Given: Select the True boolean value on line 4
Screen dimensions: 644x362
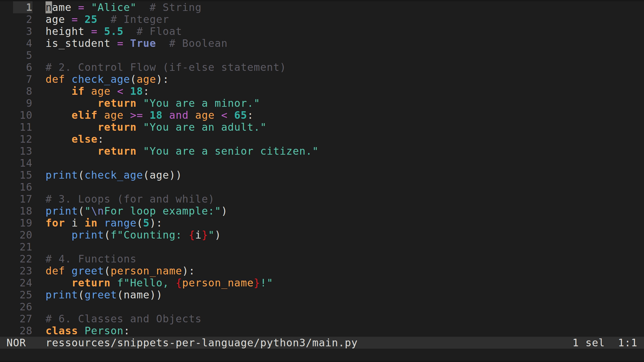Looking at the screenshot, I should 143,43.
